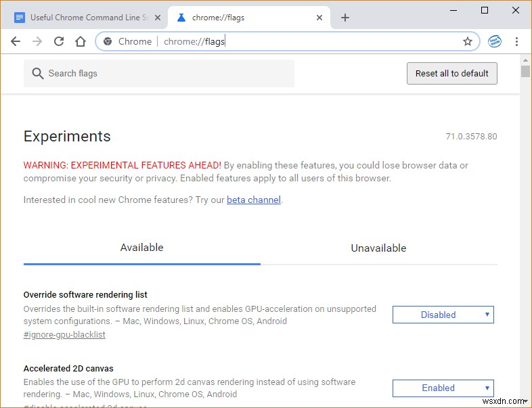Reload the page with refresh icon

pyautogui.click(x=59, y=41)
